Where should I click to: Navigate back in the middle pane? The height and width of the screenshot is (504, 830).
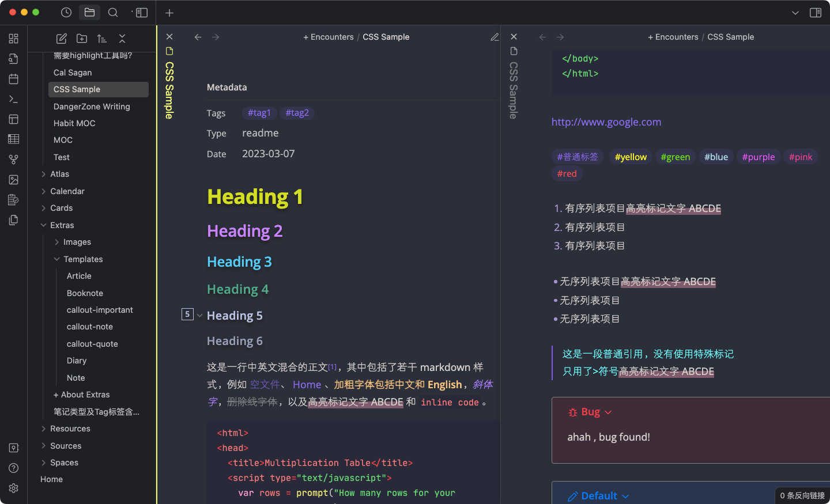[x=198, y=37]
